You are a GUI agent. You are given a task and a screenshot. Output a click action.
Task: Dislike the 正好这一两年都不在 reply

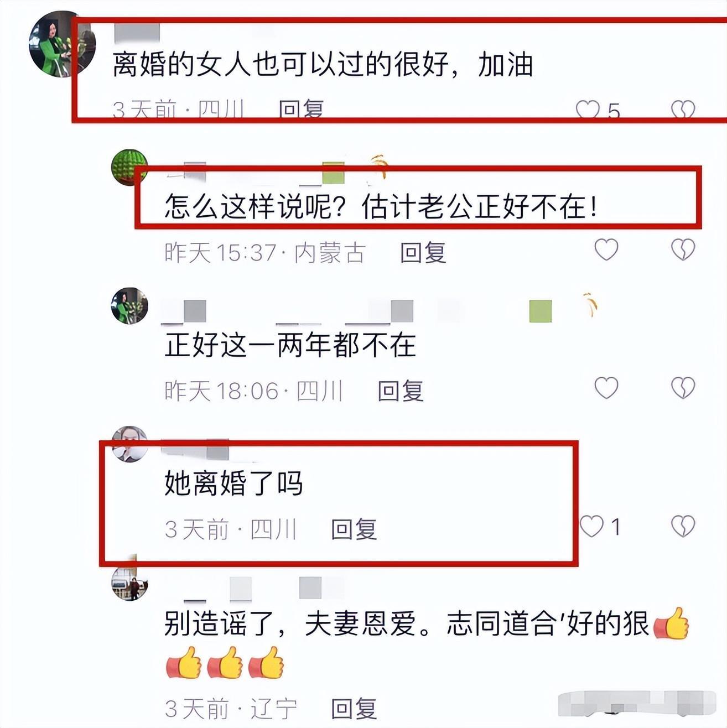click(683, 388)
